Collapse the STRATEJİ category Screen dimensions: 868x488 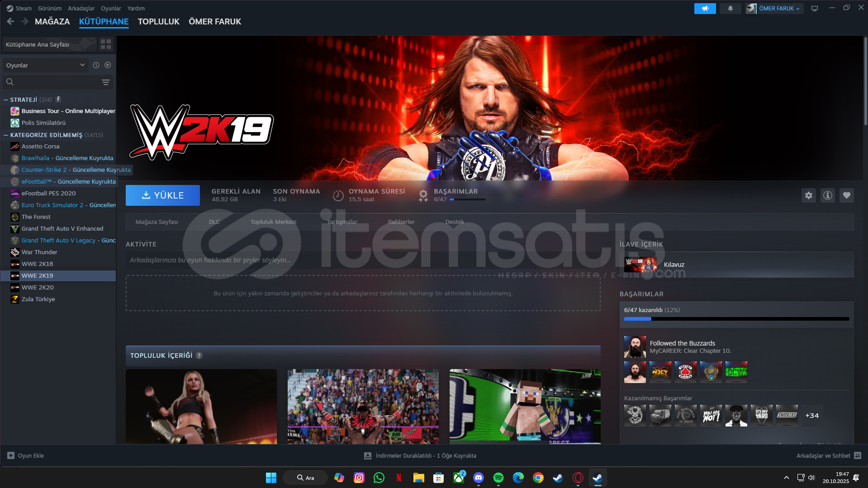6,99
